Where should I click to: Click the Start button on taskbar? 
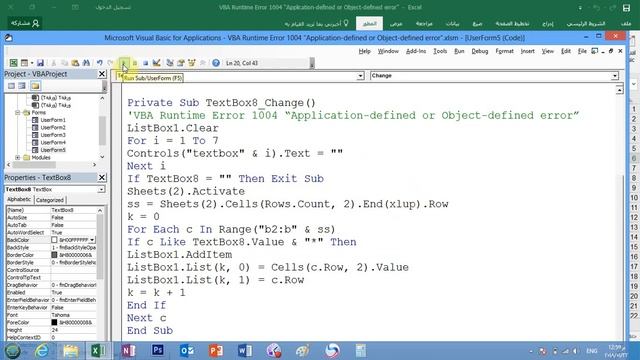(12, 351)
